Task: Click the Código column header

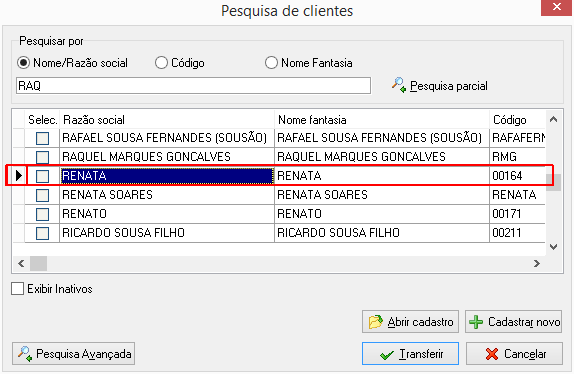Action: pos(517,120)
